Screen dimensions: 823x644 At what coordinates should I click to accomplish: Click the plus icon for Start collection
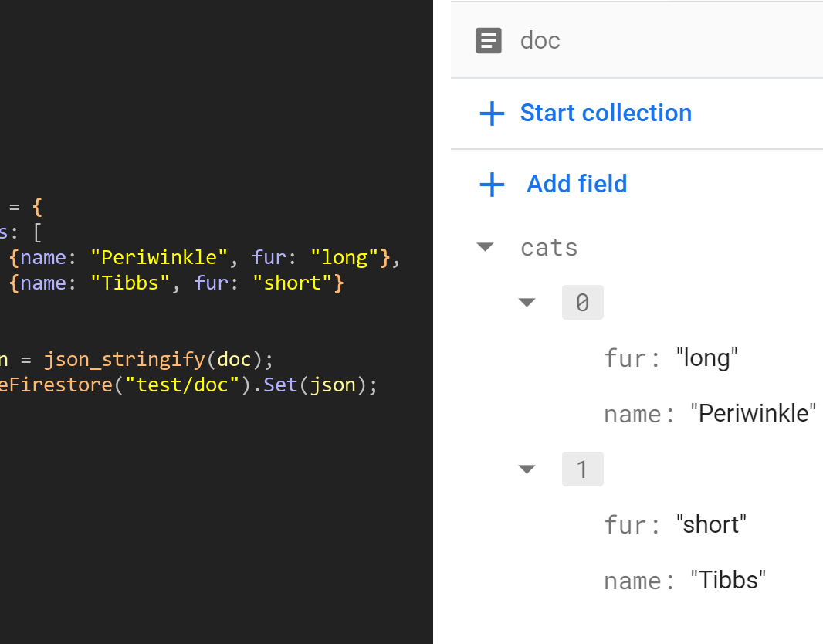click(x=492, y=114)
